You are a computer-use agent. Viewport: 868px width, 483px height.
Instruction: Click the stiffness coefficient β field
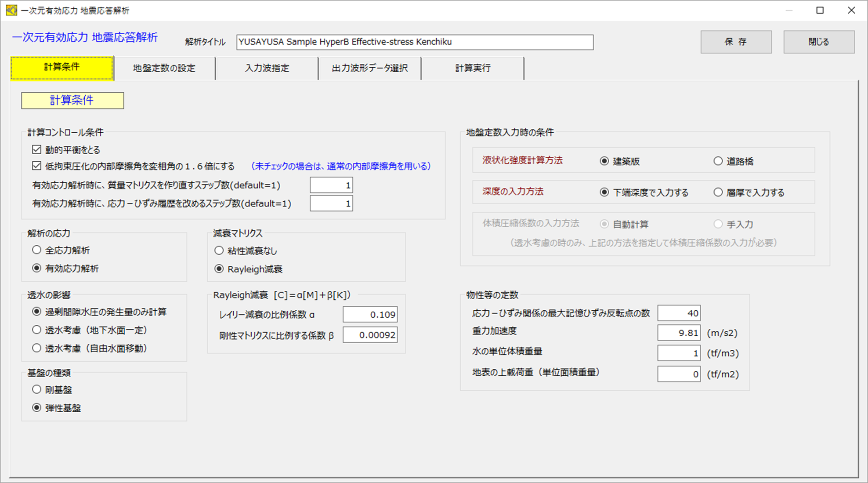pos(370,335)
